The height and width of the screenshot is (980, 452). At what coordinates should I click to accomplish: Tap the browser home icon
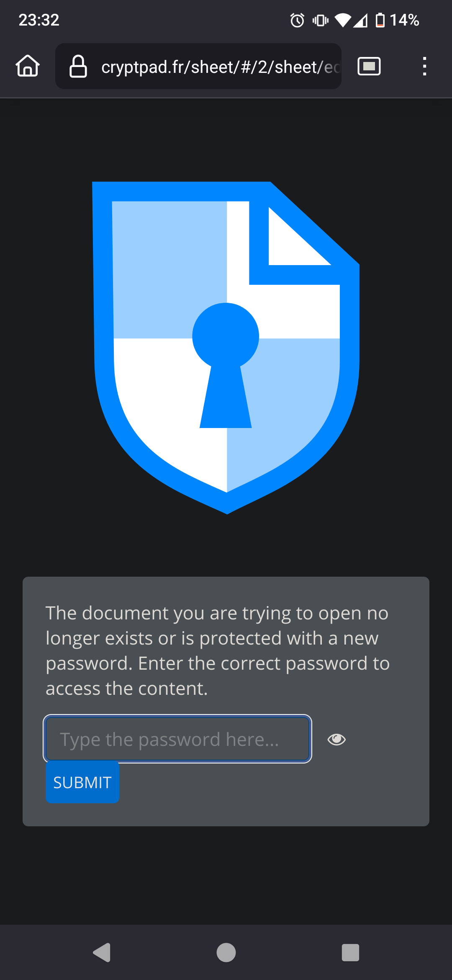(x=28, y=66)
